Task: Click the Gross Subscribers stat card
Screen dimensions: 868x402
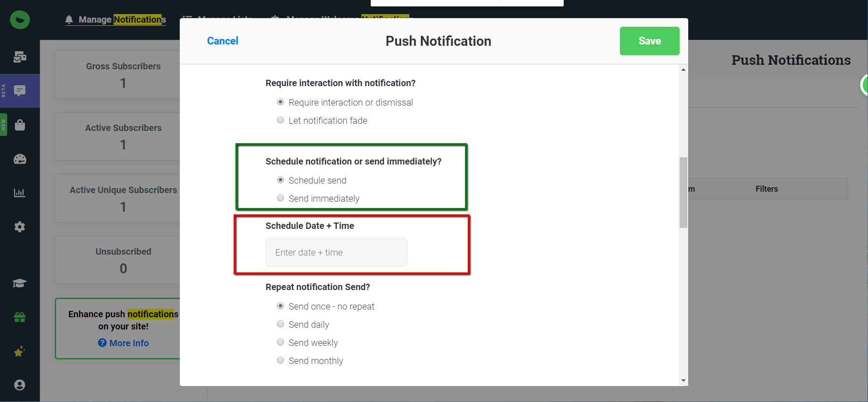Action: click(x=118, y=74)
